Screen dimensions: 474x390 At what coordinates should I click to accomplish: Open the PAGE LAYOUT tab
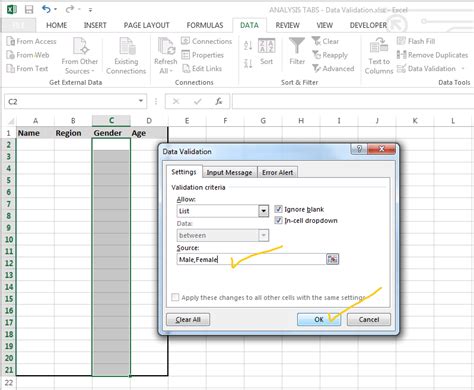[146, 25]
